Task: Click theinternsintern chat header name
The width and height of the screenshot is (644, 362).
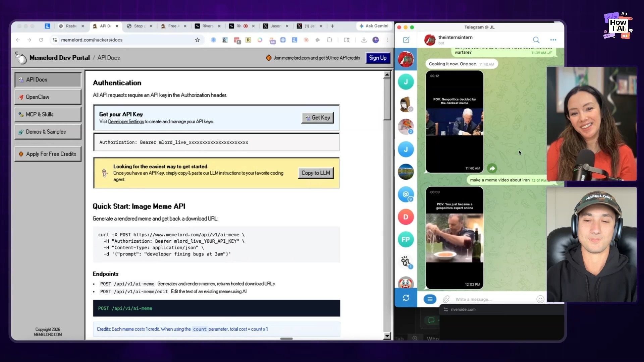Action: tap(455, 37)
